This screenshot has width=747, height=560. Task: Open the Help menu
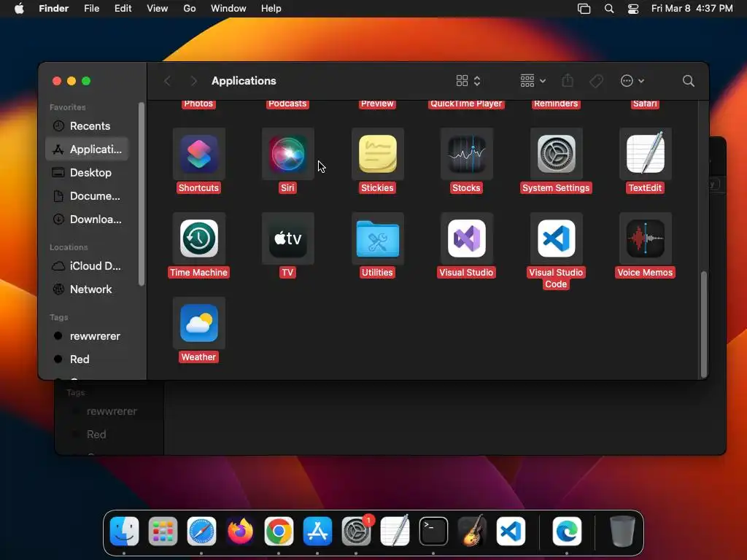(x=271, y=9)
